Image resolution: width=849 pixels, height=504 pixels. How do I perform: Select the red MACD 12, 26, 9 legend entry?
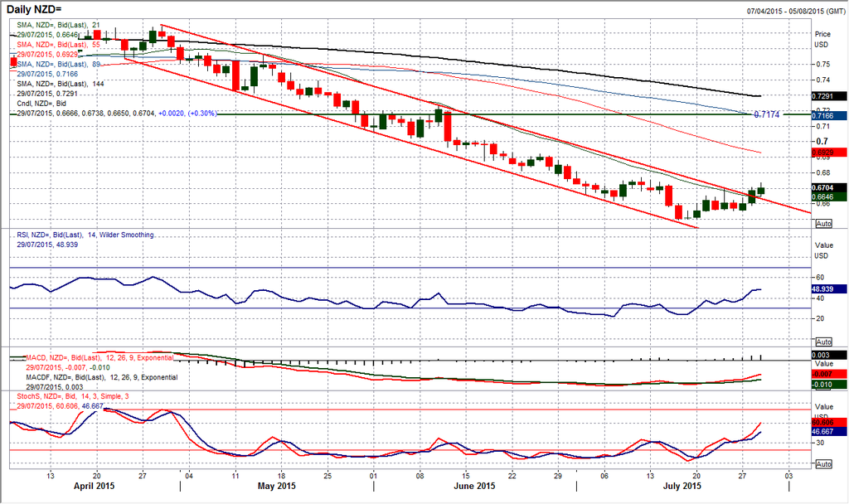tap(99, 358)
